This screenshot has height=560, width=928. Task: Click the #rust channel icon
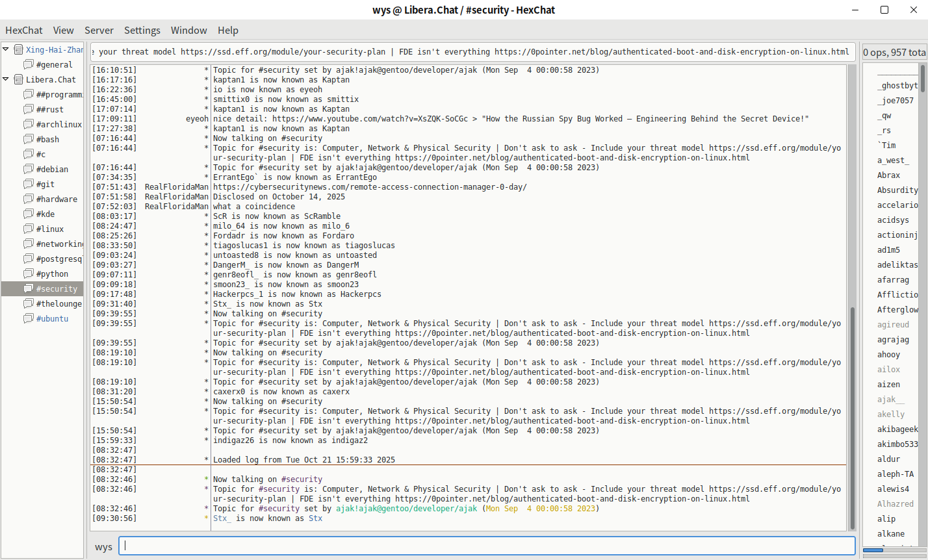[29, 109]
